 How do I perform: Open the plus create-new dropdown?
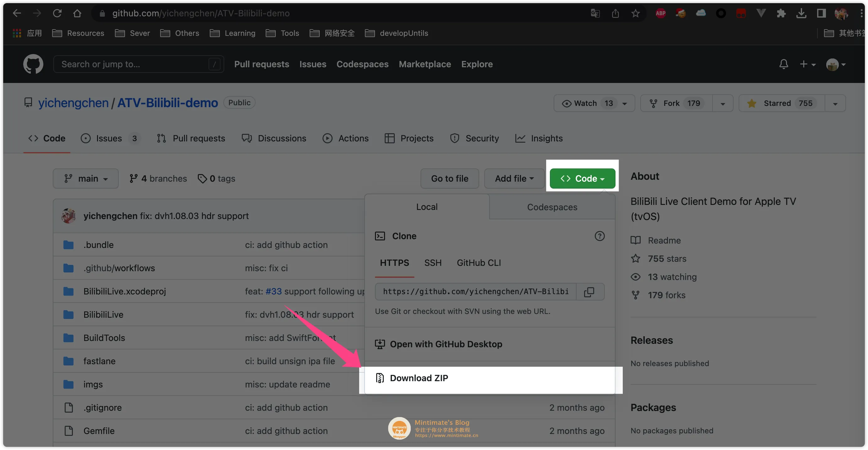(807, 64)
